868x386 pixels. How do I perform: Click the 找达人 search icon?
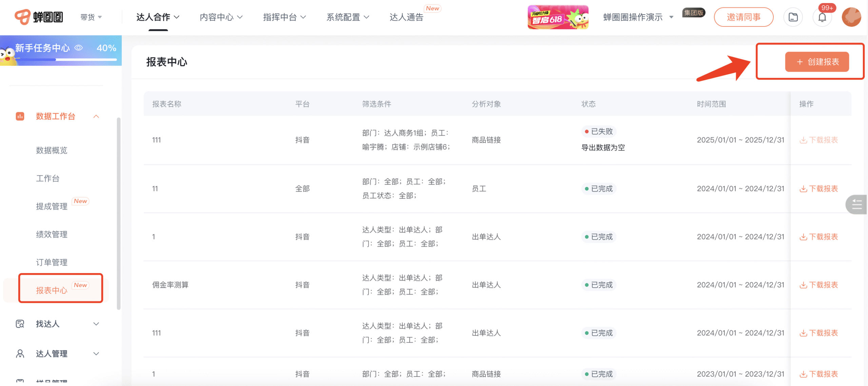(x=20, y=324)
